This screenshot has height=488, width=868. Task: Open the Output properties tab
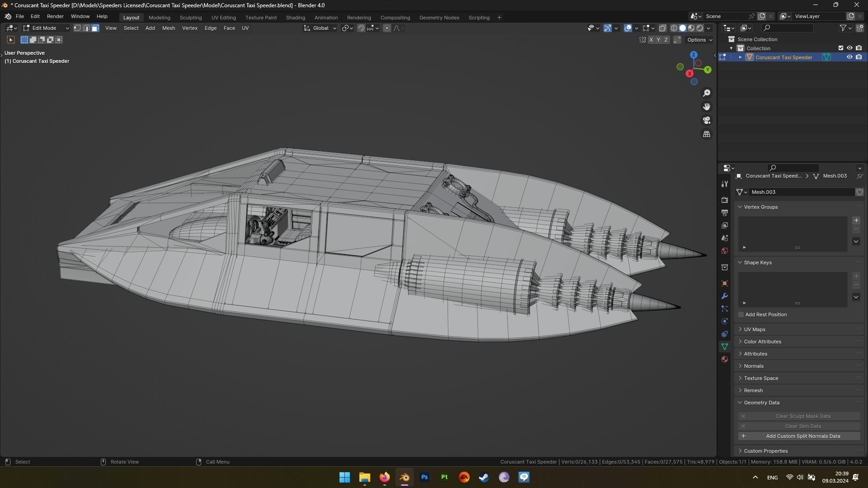pyautogui.click(x=725, y=213)
